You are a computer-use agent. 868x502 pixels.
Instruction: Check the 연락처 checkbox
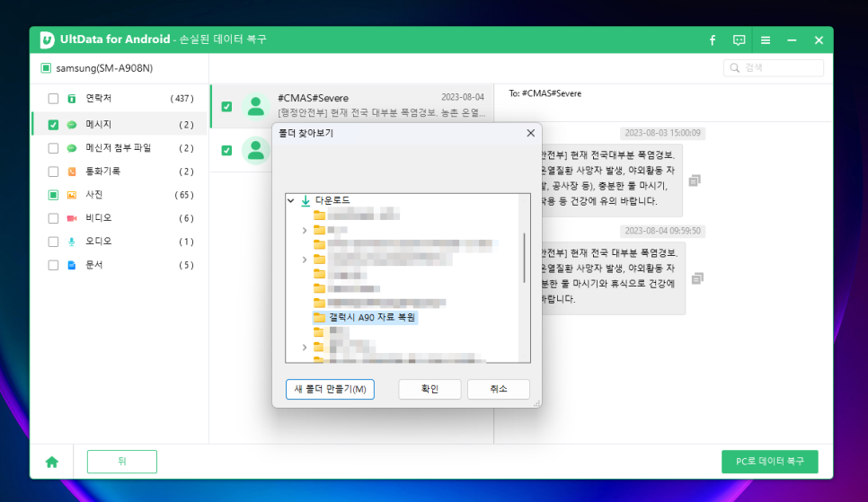(53, 99)
